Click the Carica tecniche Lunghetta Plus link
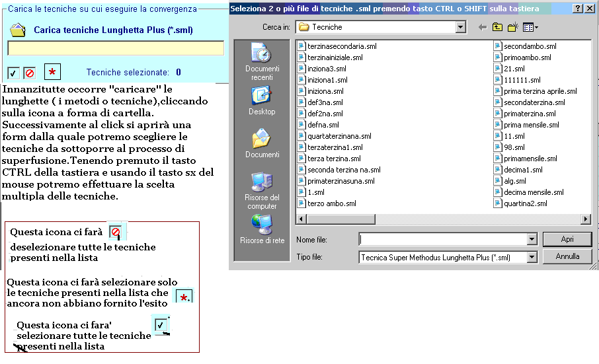The width and height of the screenshot is (599, 364). coord(114,30)
